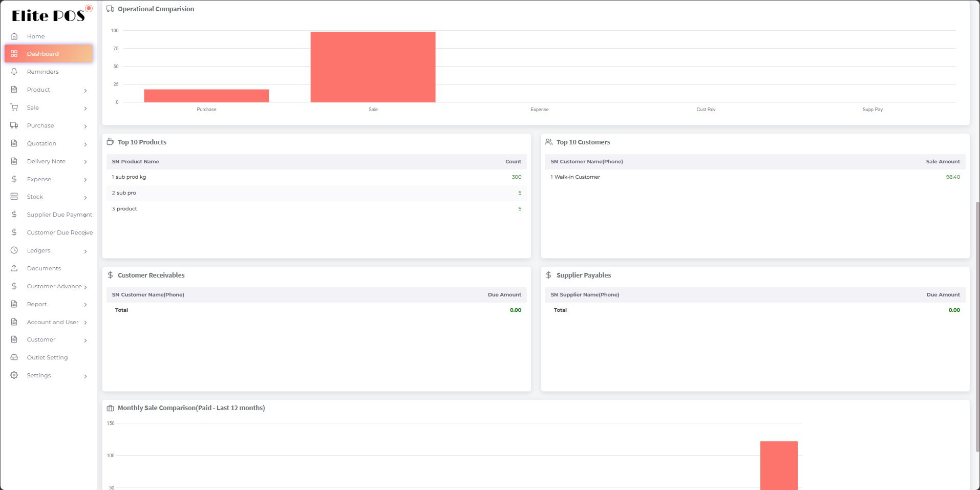Screen dimensions: 980x490
Task: Click the briefcase icon on Monthly Sale Comparison
Action: (110, 408)
